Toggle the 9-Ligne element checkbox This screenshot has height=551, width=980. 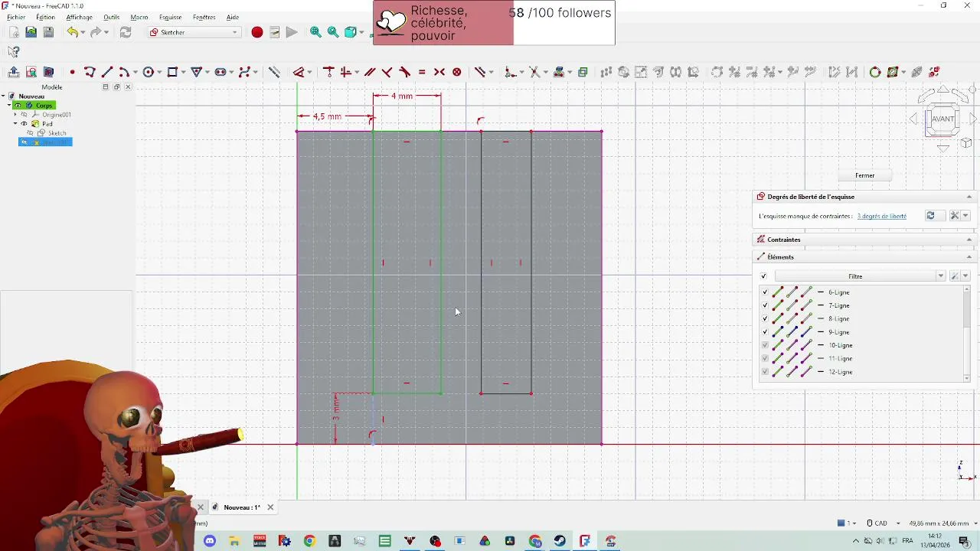click(x=764, y=332)
